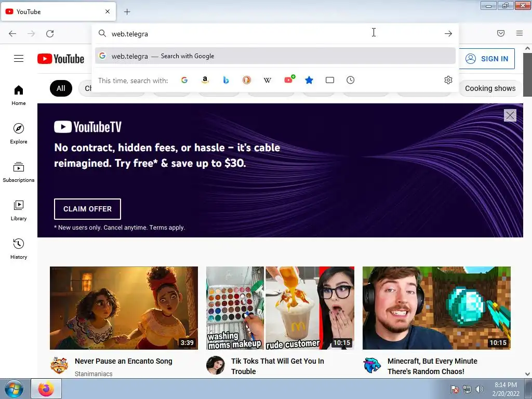Open the Pocket save icon
The image size is (532, 399).
click(x=501, y=33)
